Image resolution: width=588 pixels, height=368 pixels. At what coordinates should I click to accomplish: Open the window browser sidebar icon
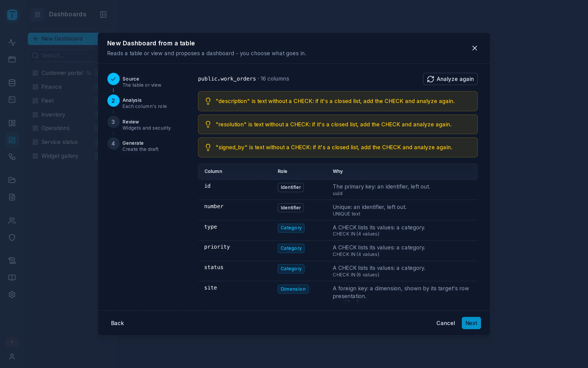[x=12, y=59]
